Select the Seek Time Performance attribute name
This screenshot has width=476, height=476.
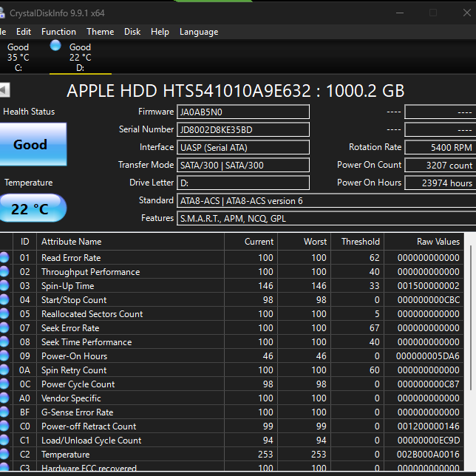[x=86, y=342]
